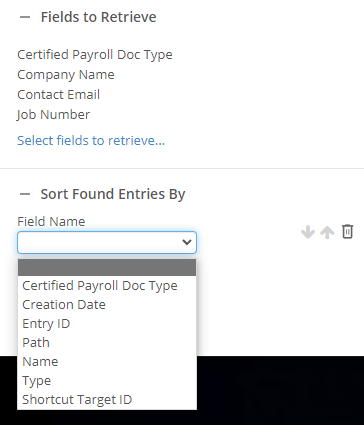Click the Company Name retrieved field
Screen dimensions: 364x425
(66, 75)
